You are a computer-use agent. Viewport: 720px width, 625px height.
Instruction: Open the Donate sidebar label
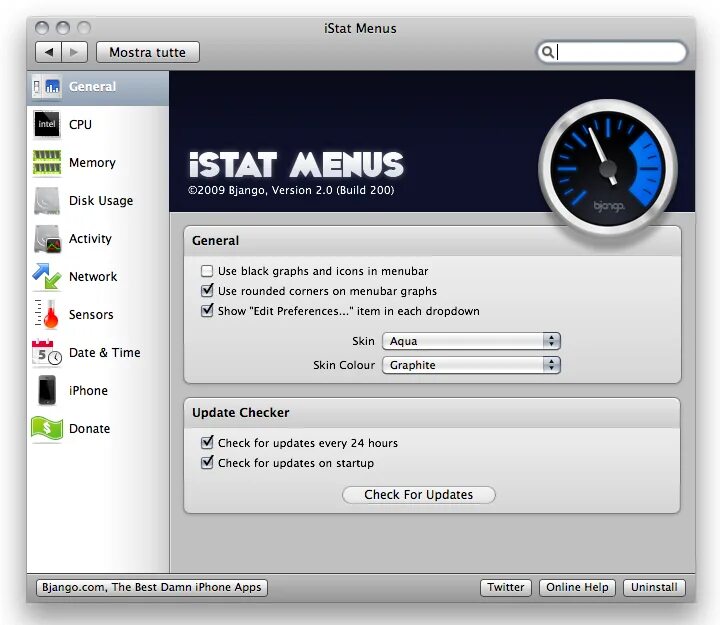pyautogui.click(x=90, y=428)
